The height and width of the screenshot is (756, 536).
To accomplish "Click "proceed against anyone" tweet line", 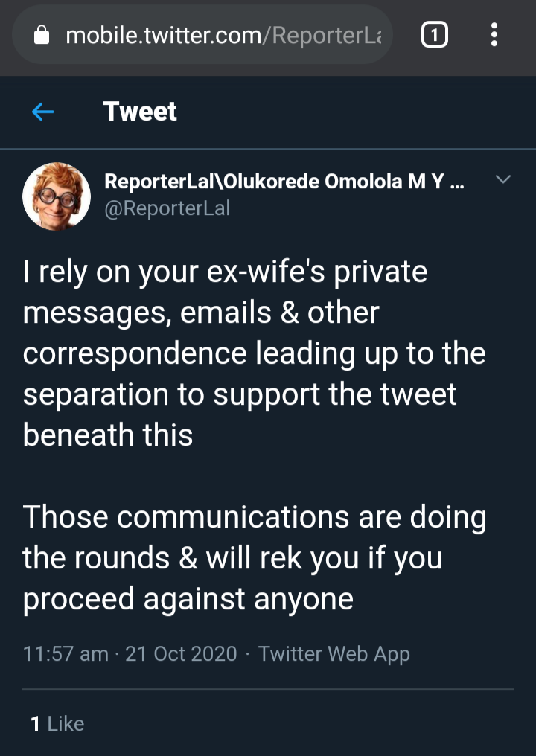I will pos(188,599).
